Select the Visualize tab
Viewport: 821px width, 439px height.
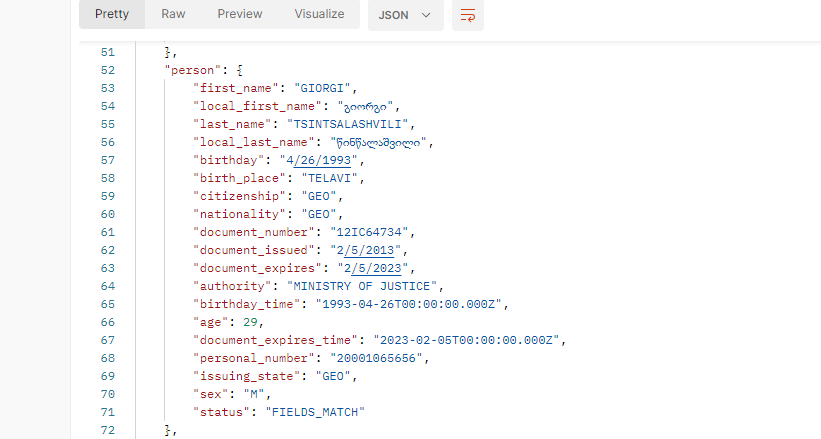319,14
